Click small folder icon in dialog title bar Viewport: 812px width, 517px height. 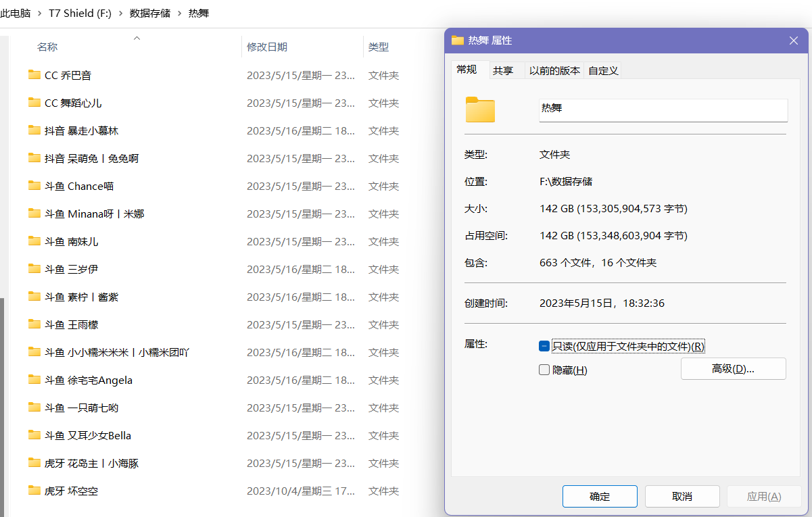(458, 41)
